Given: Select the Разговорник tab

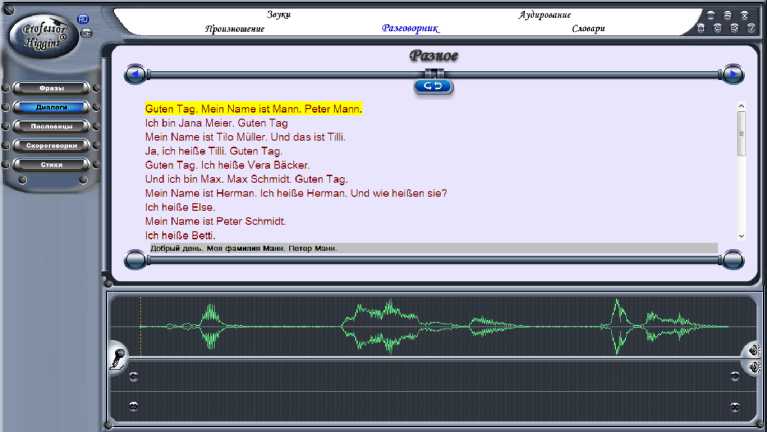Looking at the screenshot, I should tap(410, 28).
